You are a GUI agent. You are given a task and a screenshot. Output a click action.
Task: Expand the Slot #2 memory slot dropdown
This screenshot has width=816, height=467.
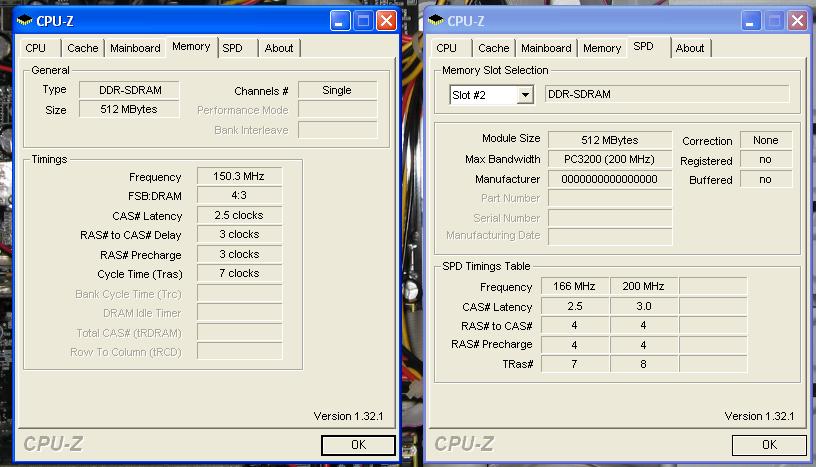click(x=526, y=95)
